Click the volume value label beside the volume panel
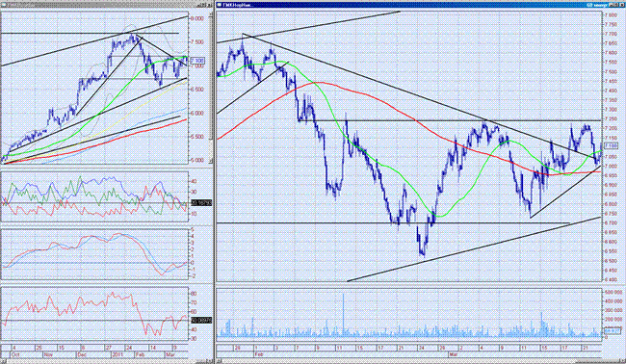626x364 pixels. point(613,331)
